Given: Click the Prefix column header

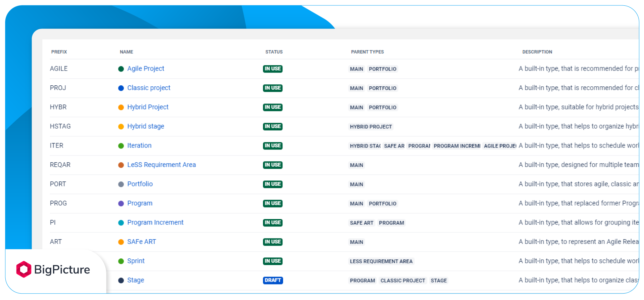Looking at the screenshot, I should (59, 52).
